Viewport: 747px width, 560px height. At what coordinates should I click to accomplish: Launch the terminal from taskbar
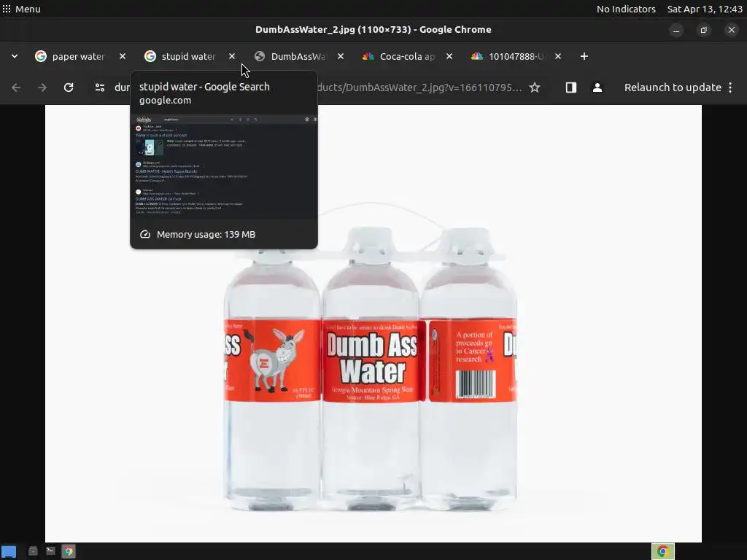pyautogui.click(x=50, y=551)
